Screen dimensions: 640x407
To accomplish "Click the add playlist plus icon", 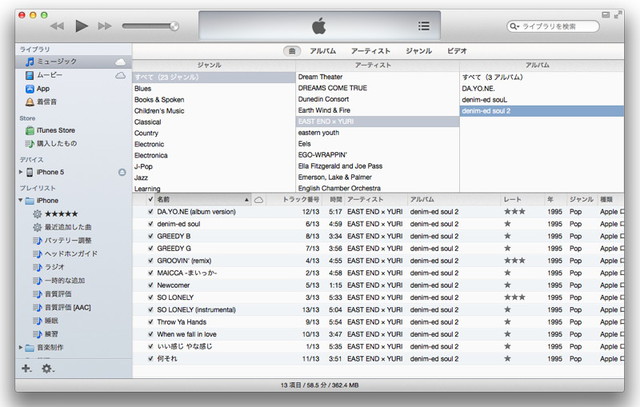I will pyautogui.click(x=26, y=369).
